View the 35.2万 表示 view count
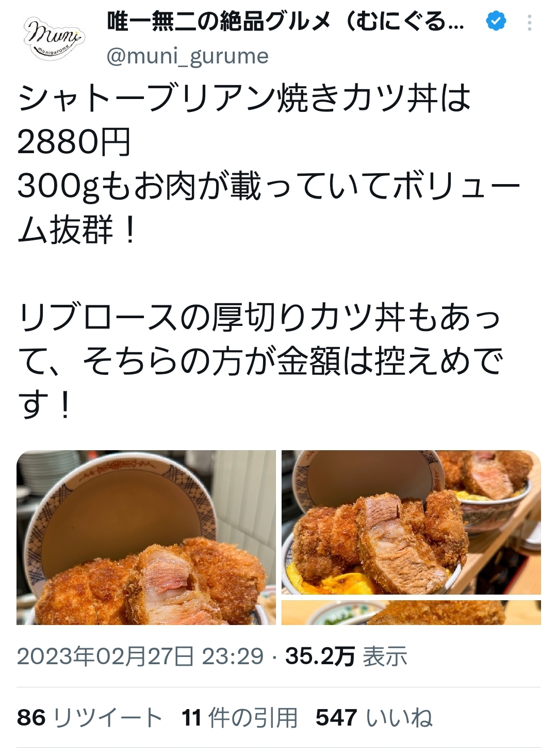Viewport: 557px width, 756px height. pyautogui.click(x=346, y=656)
